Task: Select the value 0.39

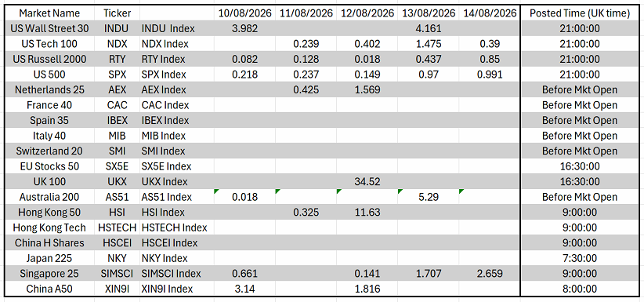Action: [x=490, y=44]
